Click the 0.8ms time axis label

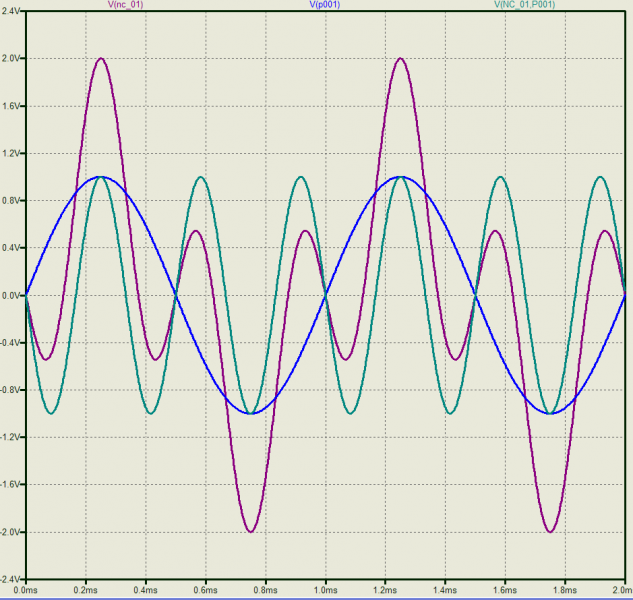pos(266,592)
